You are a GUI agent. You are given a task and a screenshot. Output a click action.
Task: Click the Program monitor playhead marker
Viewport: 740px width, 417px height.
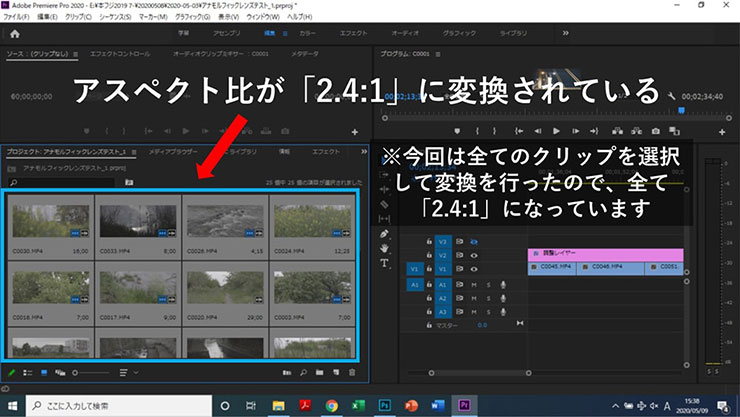681,110
